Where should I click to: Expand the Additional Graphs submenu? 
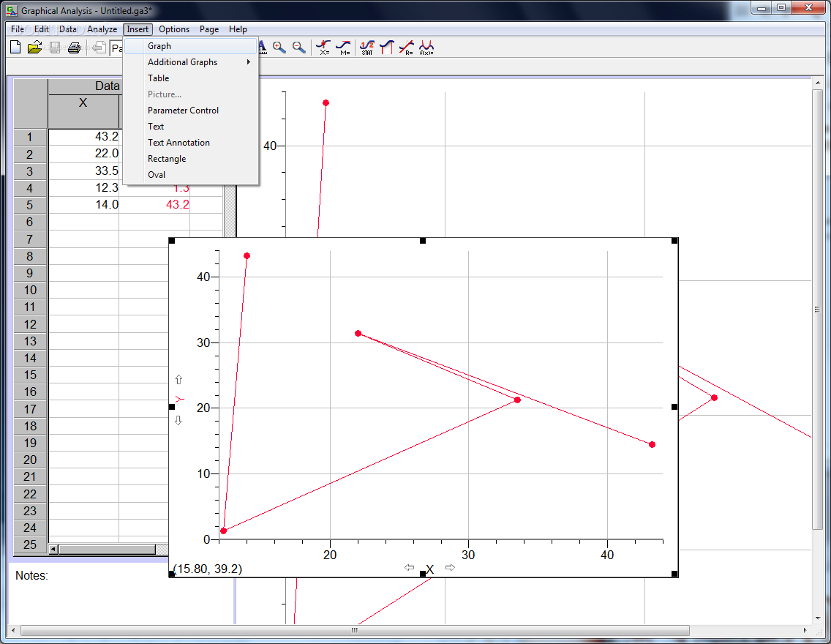click(191, 62)
